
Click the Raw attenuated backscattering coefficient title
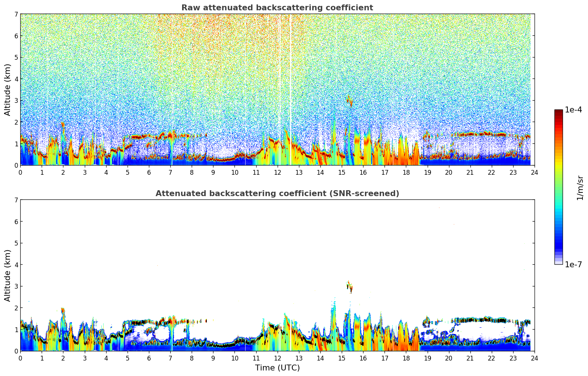[x=277, y=8]
